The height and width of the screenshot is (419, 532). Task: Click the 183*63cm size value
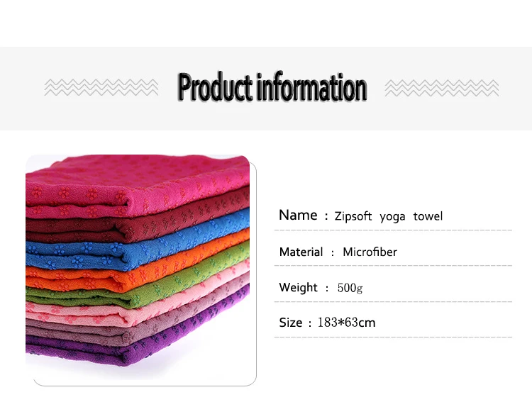pyautogui.click(x=346, y=323)
